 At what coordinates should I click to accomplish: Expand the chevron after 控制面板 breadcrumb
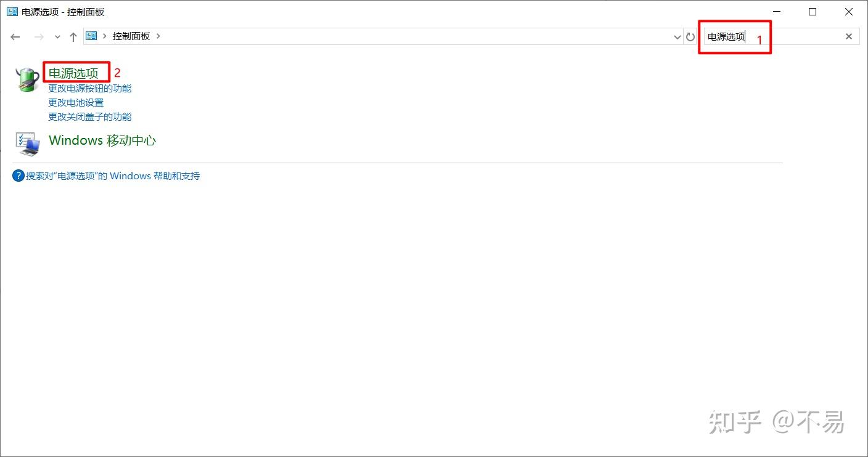[158, 36]
